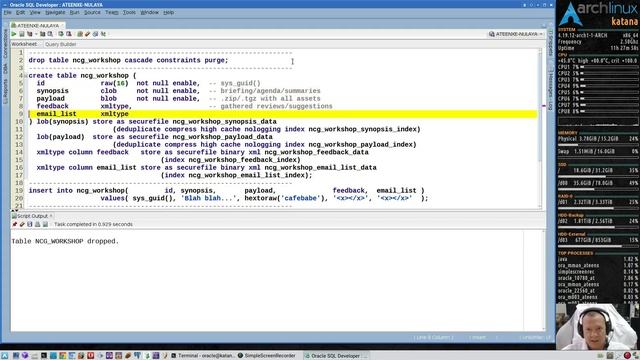Click the rightmost worksheet toolbar icon
Image resolution: width=640 pixels, height=360 pixels.
pyautogui.click(x=103, y=34)
